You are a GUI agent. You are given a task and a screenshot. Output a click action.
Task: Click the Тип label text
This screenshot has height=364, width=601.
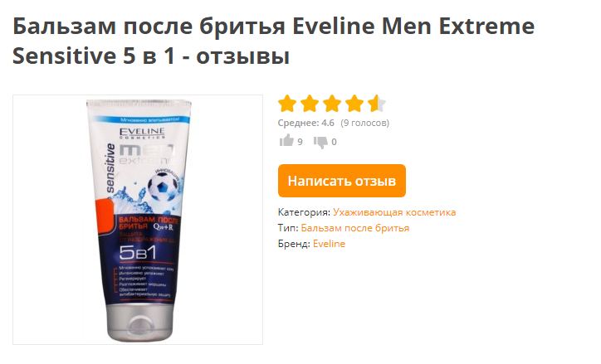point(288,228)
